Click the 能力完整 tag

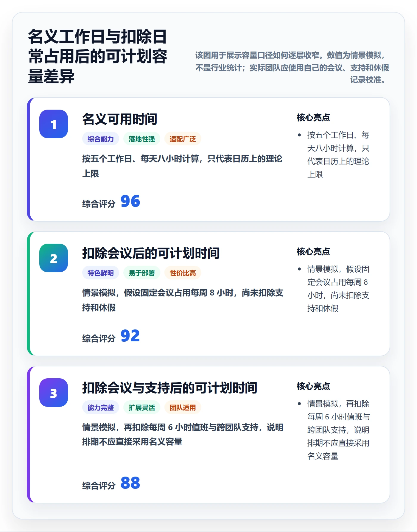pos(101,407)
